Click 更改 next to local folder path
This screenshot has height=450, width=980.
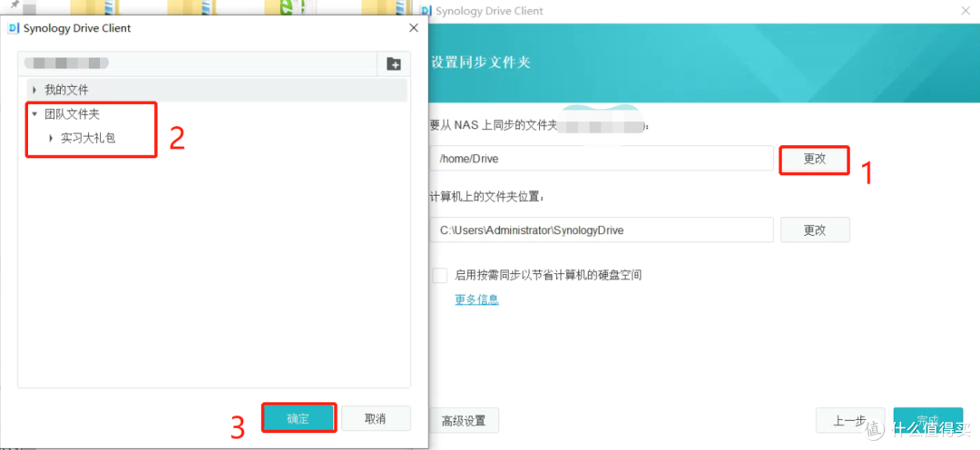[x=814, y=230]
